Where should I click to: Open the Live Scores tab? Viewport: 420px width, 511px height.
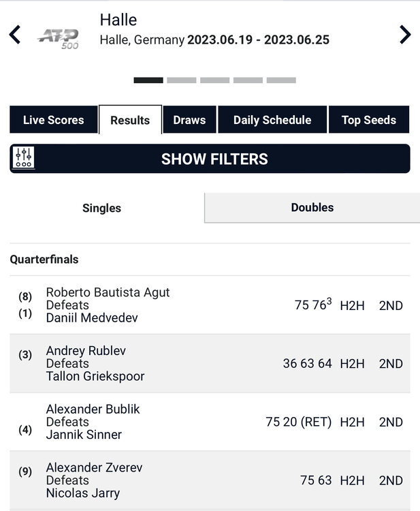pyautogui.click(x=53, y=120)
